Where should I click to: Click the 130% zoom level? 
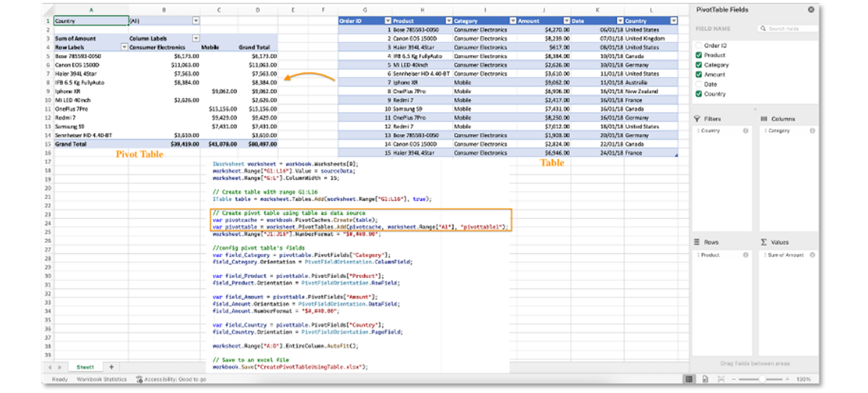(x=805, y=379)
